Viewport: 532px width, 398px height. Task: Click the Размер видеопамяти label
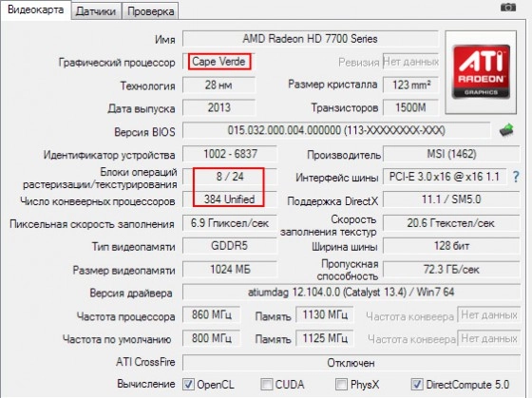[123, 271]
